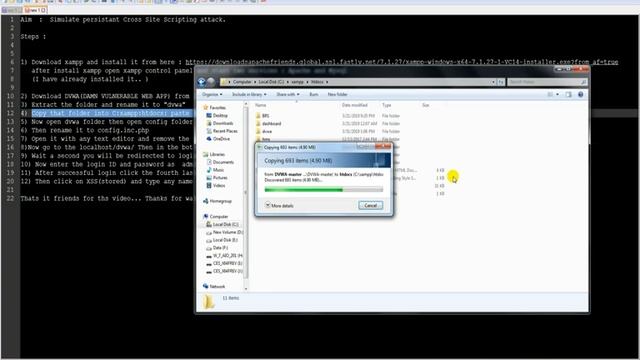Open Desktop under Favorites
The height and width of the screenshot is (360, 640).
(x=218, y=116)
